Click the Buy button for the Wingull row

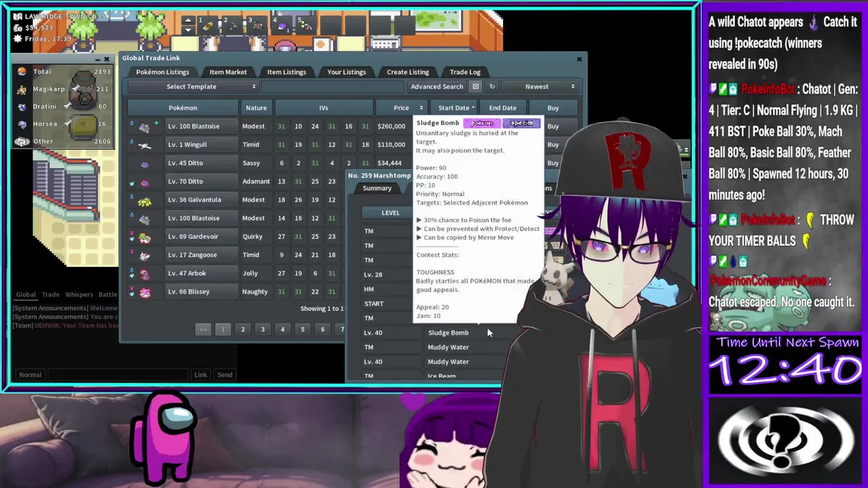(x=553, y=144)
